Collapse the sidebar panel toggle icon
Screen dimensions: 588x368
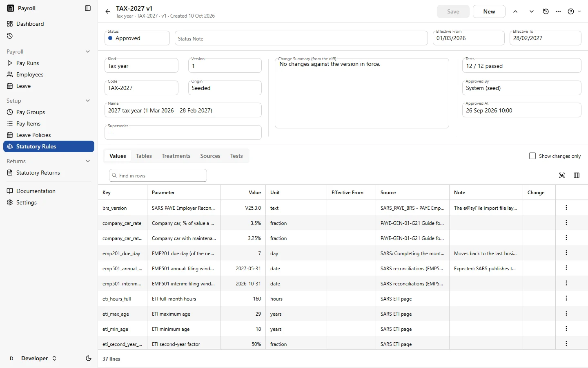88,8
